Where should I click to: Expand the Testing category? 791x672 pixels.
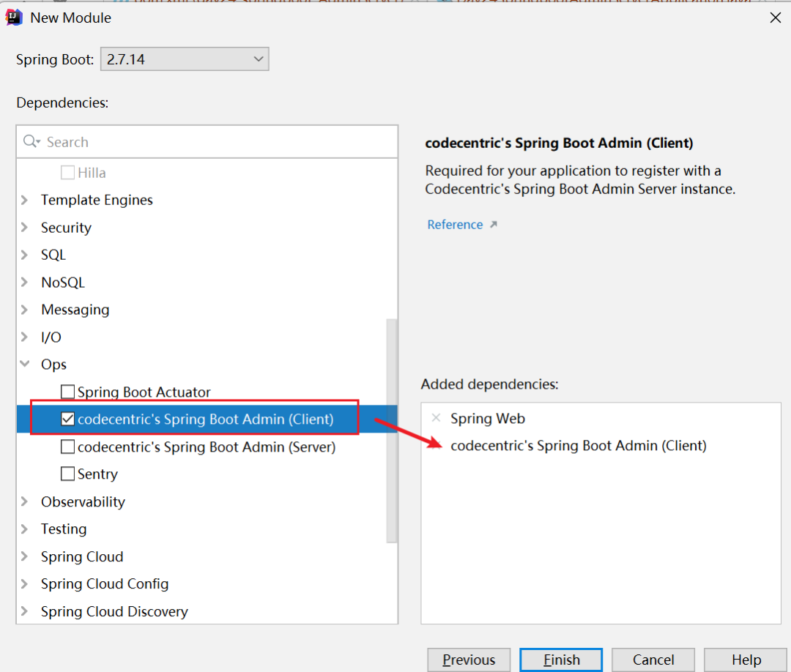coord(25,529)
